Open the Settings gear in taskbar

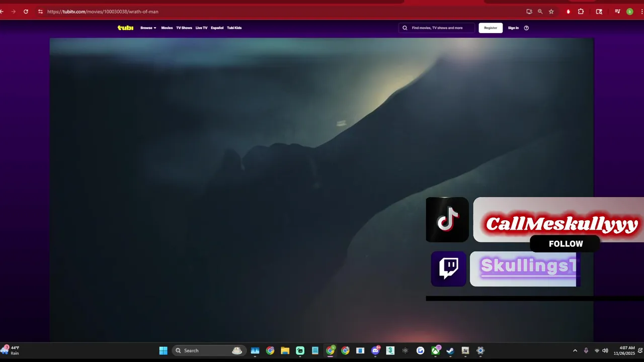coord(480,350)
